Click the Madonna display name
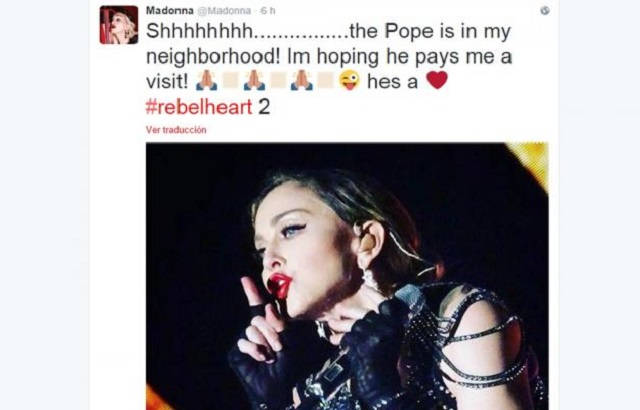Screen dimensions: 640x410 click(x=169, y=11)
